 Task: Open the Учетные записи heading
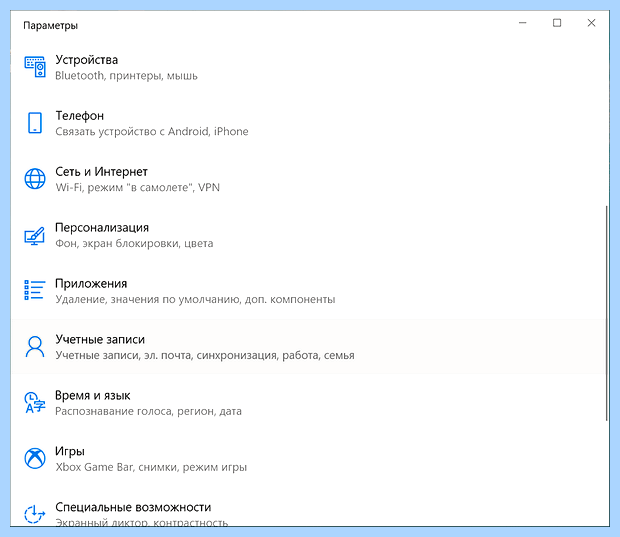100,339
